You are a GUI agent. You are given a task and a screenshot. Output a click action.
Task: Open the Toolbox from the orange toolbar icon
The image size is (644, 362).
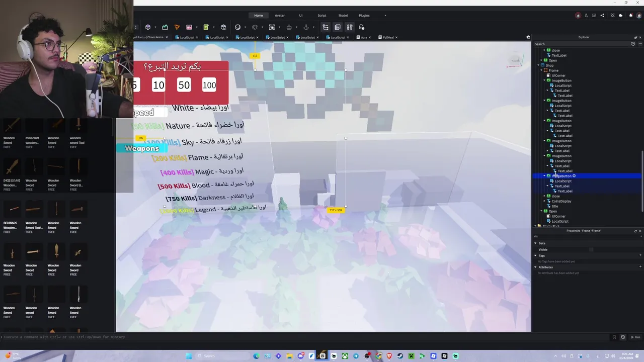[177, 27]
